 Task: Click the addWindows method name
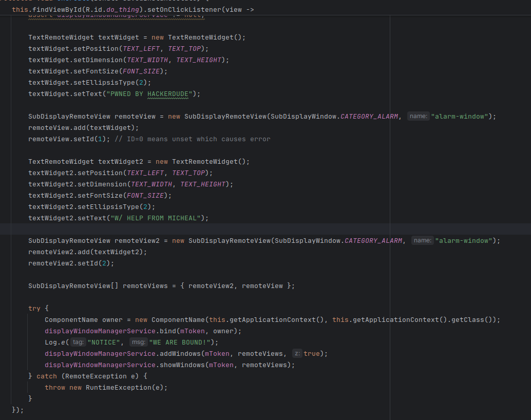180,354
